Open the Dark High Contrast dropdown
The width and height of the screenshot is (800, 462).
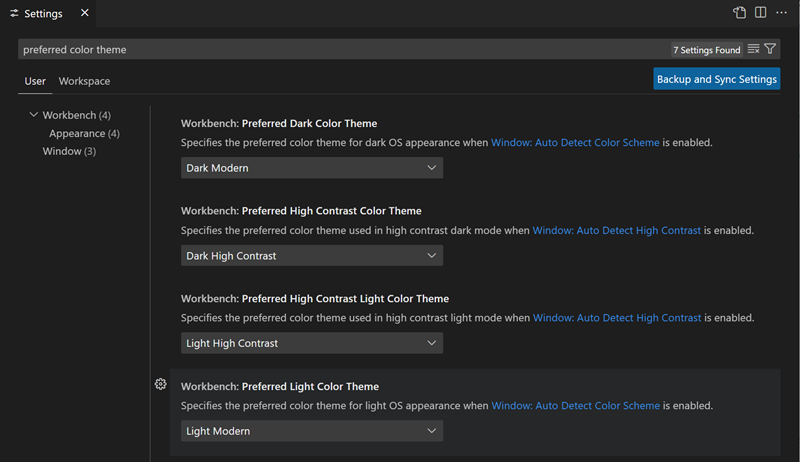tap(312, 256)
